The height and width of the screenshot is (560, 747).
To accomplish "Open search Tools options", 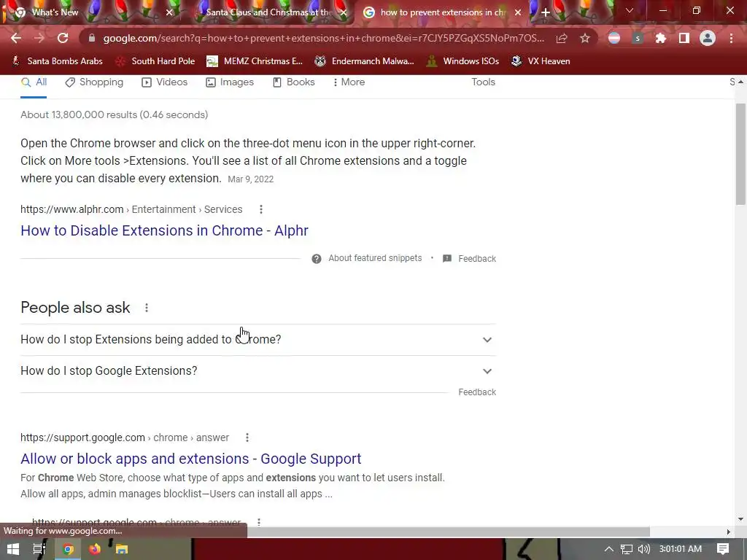I will pos(483,82).
